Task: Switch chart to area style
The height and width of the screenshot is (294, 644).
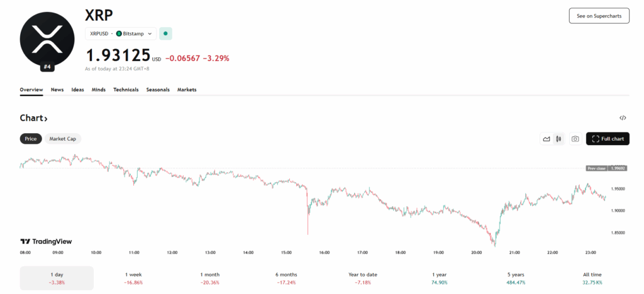Action: 547,139
